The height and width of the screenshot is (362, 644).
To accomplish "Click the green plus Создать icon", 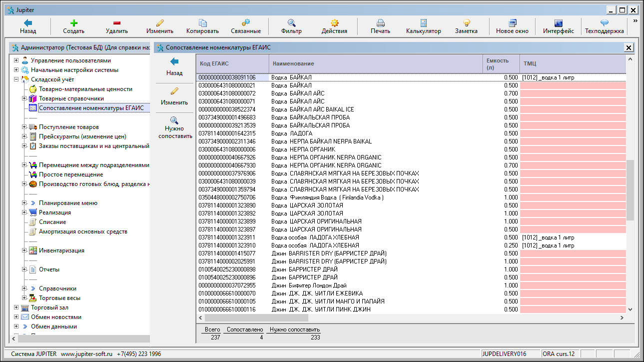I will (x=73, y=23).
